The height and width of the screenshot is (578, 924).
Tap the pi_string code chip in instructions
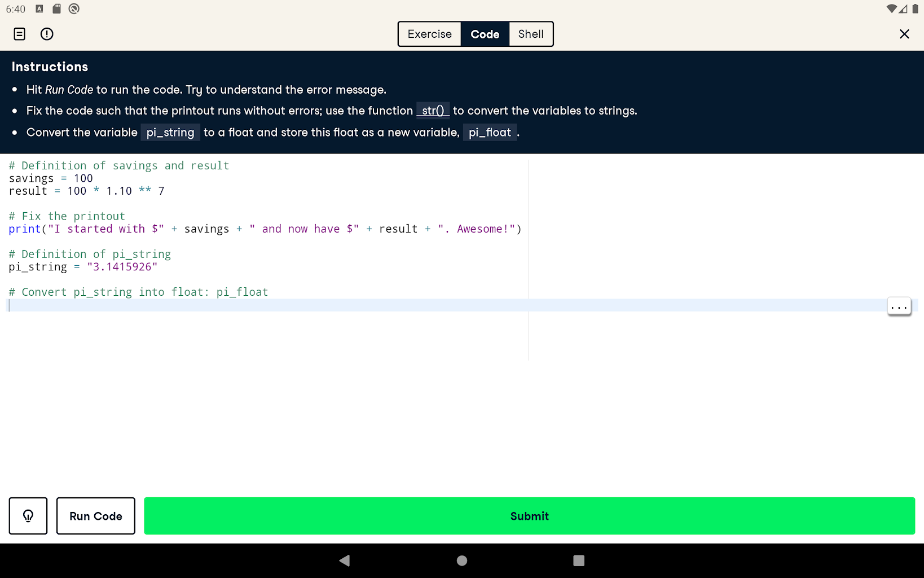point(170,133)
